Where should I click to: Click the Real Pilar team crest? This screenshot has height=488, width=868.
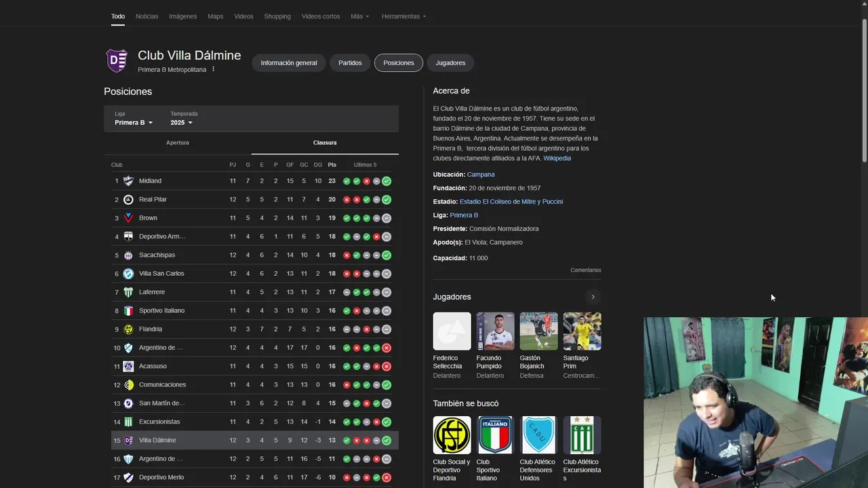coord(128,199)
